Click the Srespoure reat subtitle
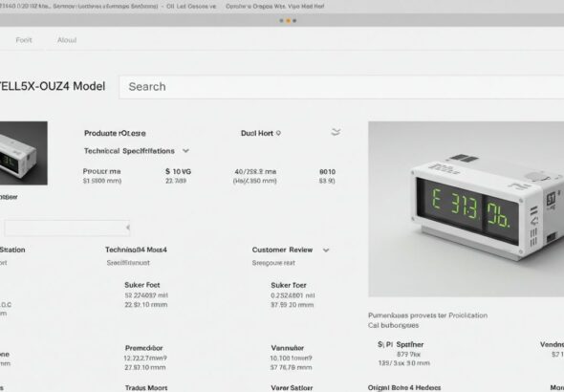The height and width of the screenshot is (392, 564). [x=273, y=263]
